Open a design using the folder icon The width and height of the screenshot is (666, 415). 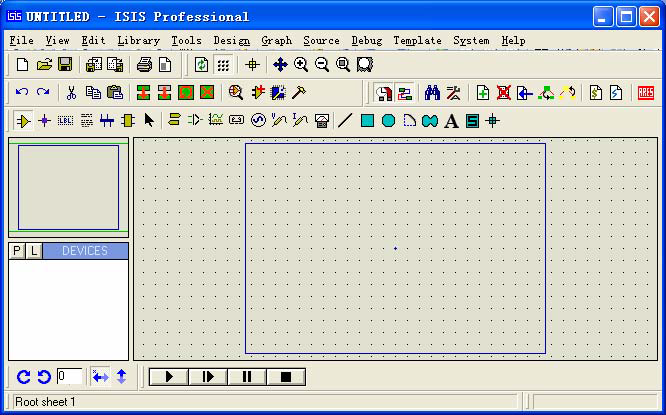(x=44, y=65)
